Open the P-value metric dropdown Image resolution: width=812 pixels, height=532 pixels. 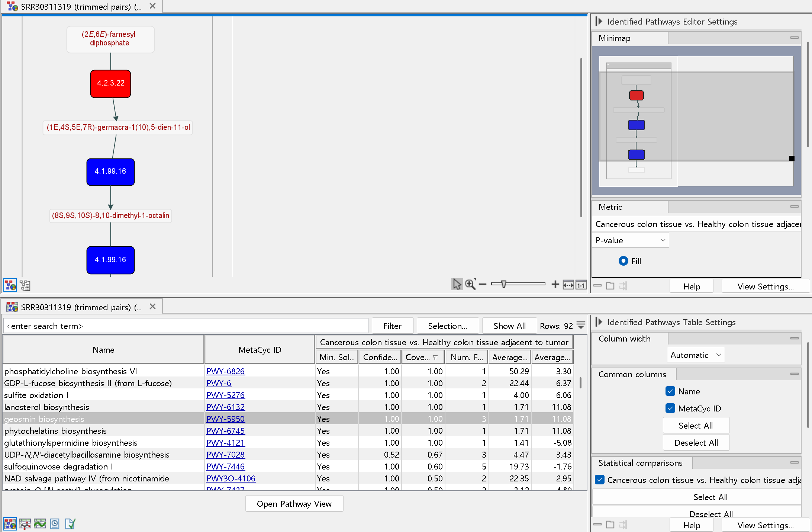[630, 240]
